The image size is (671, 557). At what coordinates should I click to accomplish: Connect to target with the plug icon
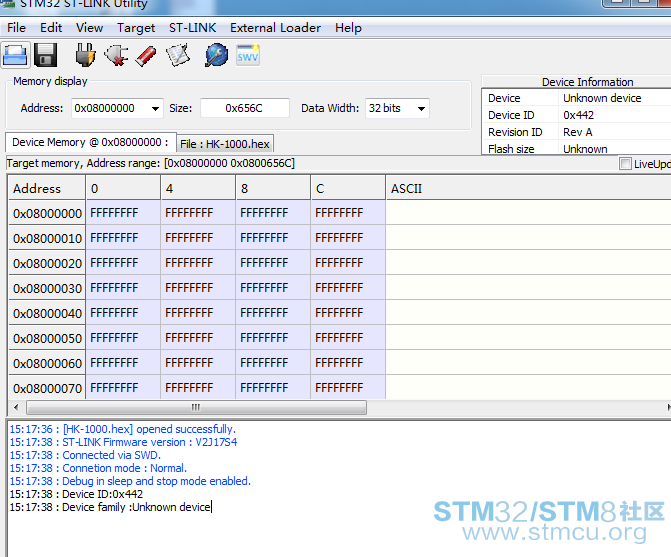(86, 55)
